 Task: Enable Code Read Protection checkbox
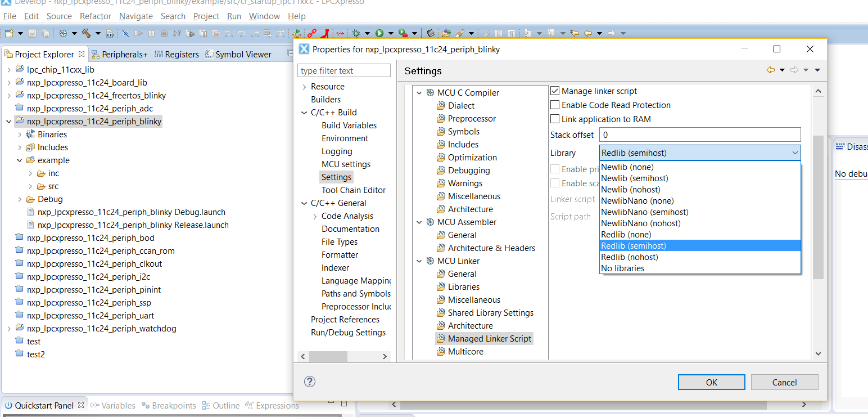coord(555,105)
